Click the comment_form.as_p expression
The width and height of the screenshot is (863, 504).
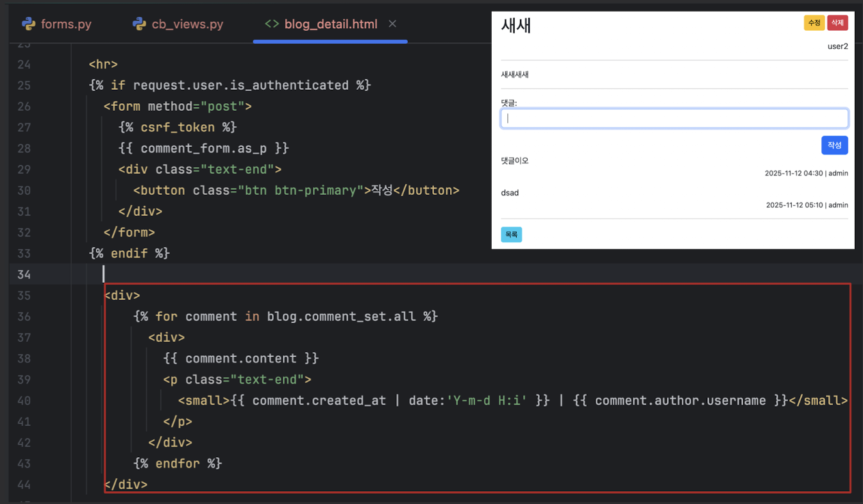(x=204, y=148)
